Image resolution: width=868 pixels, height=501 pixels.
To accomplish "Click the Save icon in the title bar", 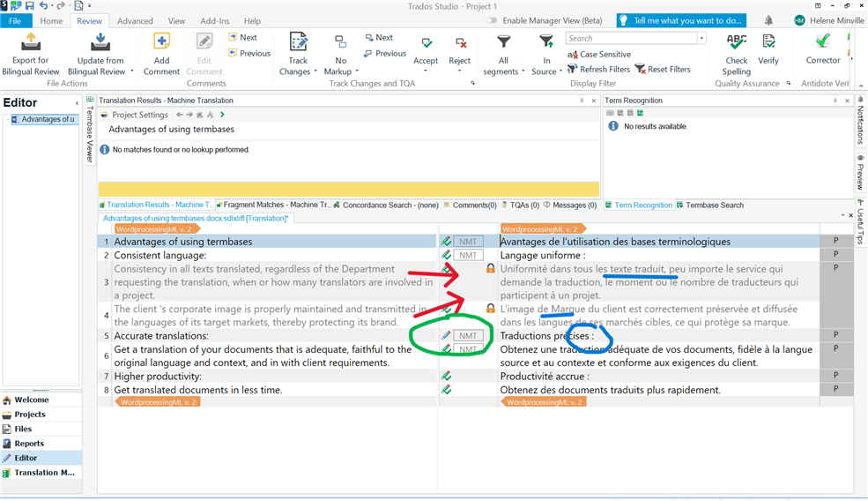I will [x=29, y=6].
